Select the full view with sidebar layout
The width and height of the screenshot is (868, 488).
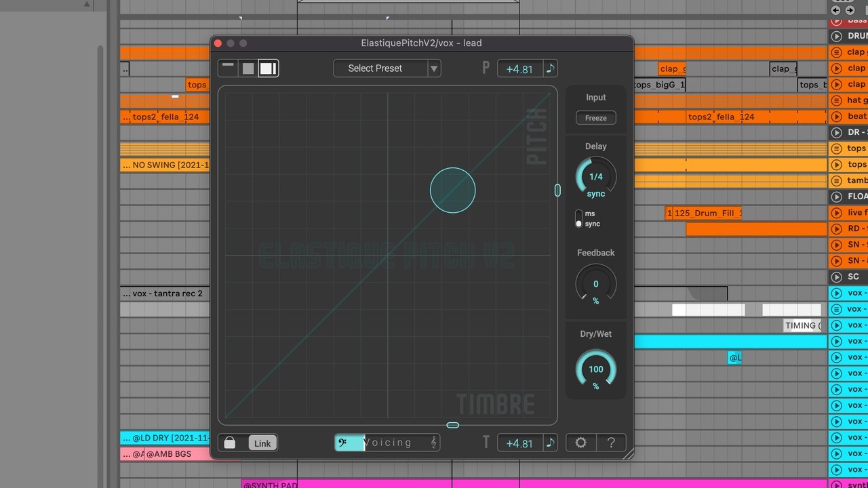click(268, 68)
